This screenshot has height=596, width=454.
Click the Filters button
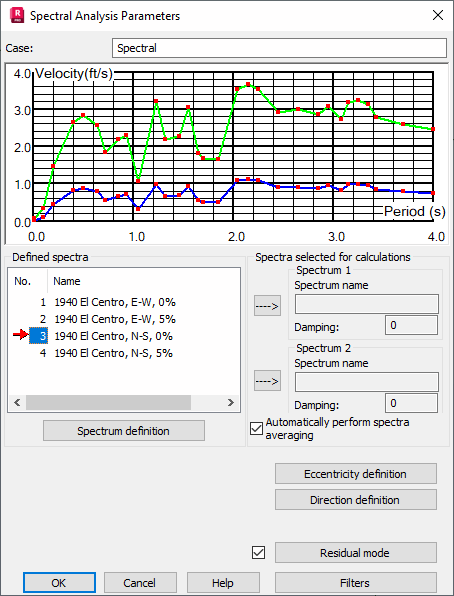click(356, 583)
